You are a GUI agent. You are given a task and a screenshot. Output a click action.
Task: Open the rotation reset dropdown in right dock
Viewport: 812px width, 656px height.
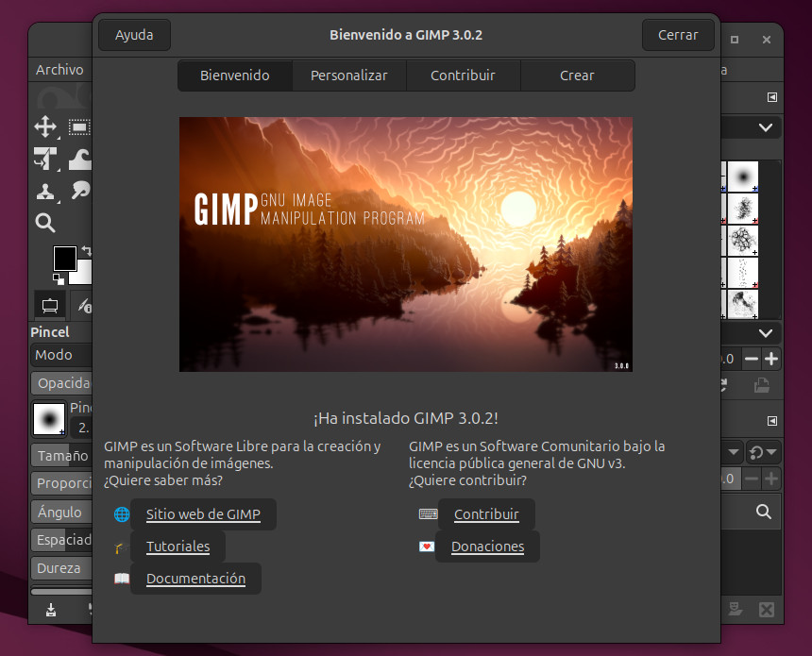(x=763, y=452)
